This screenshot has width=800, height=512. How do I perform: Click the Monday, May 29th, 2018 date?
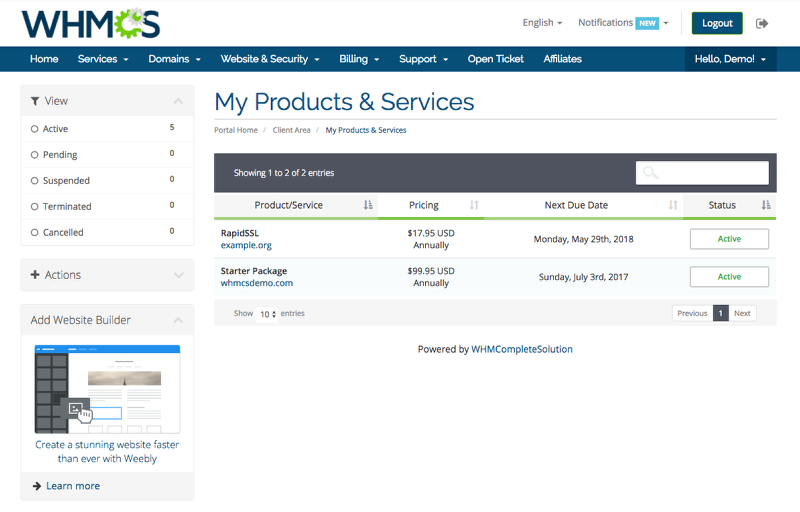pos(583,239)
